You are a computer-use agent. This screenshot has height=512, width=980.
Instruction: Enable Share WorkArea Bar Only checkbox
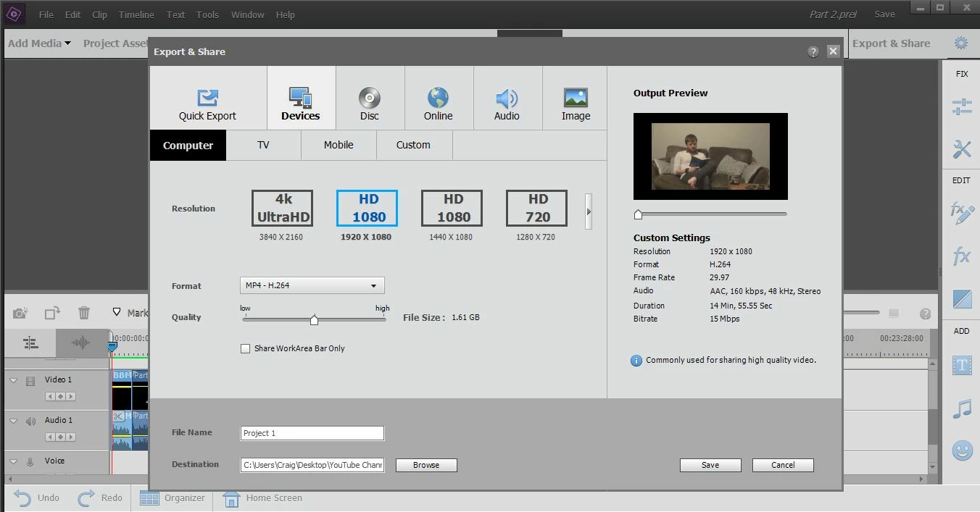(245, 348)
